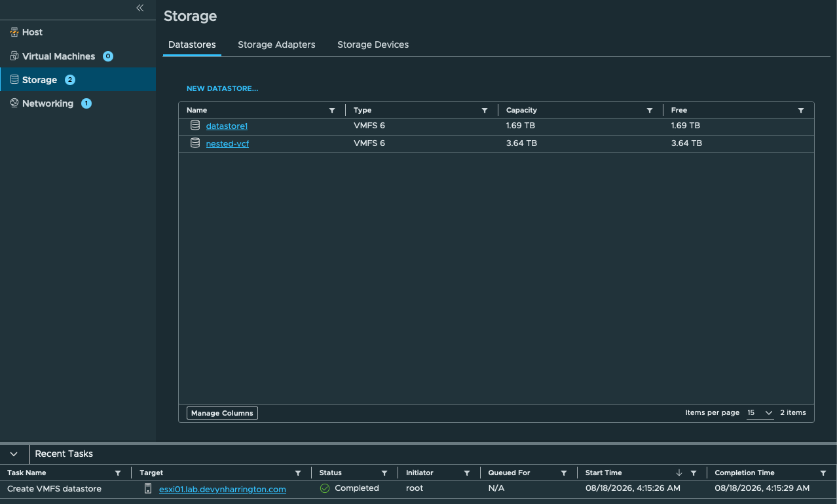Sort Recent Tasks by Completion Time header
The width and height of the screenshot is (837, 504).
coord(745,473)
